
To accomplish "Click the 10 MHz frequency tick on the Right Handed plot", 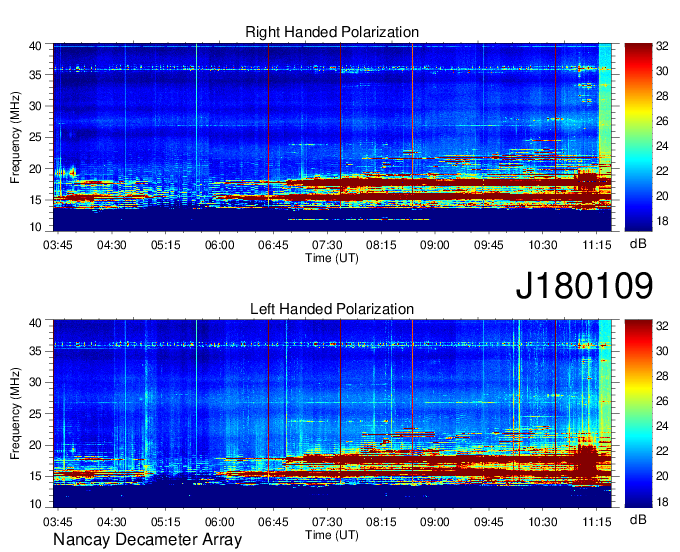I will coord(36,227).
